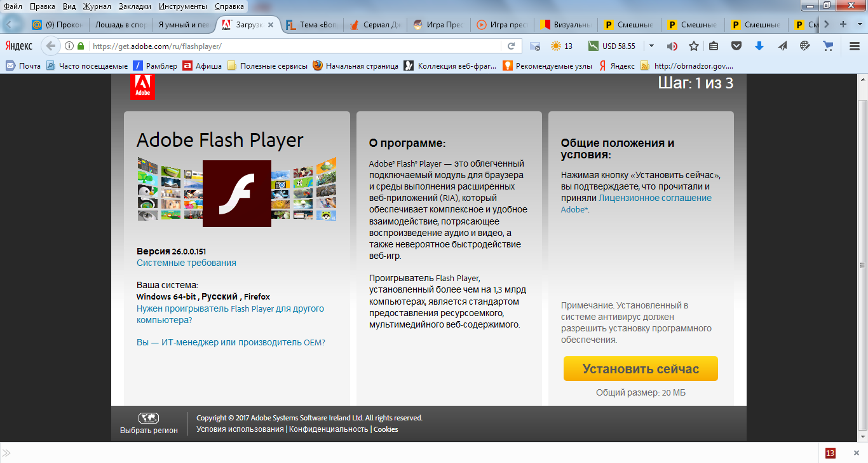Open the Системные требования link
The height and width of the screenshot is (463, 868).
click(186, 263)
